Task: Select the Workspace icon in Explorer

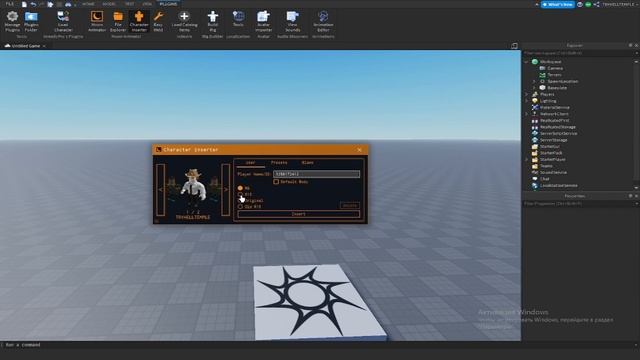Action: [535, 62]
